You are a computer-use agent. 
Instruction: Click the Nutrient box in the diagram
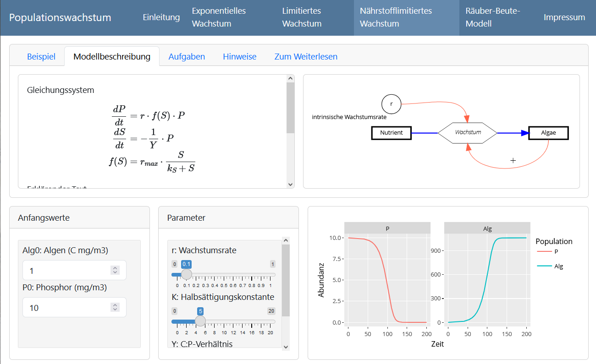(x=391, y=133)
